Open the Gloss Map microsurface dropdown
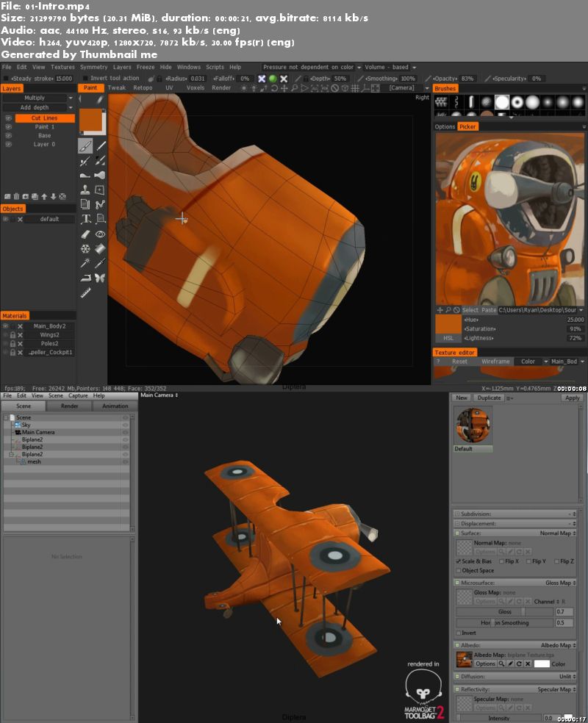588x723 pixels. 560,583
